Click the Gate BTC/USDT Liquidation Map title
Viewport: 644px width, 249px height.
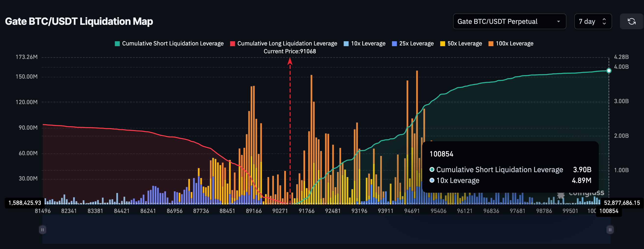pos(79,22)
